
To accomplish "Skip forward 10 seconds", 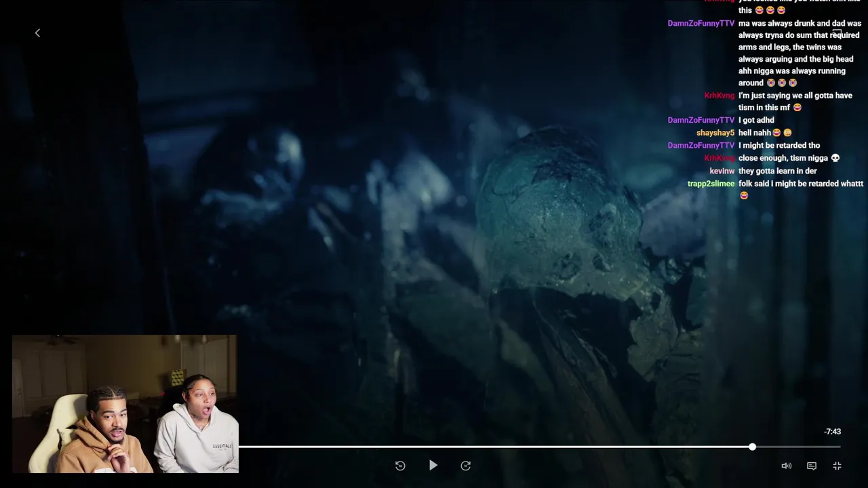I will click(465, 466).
